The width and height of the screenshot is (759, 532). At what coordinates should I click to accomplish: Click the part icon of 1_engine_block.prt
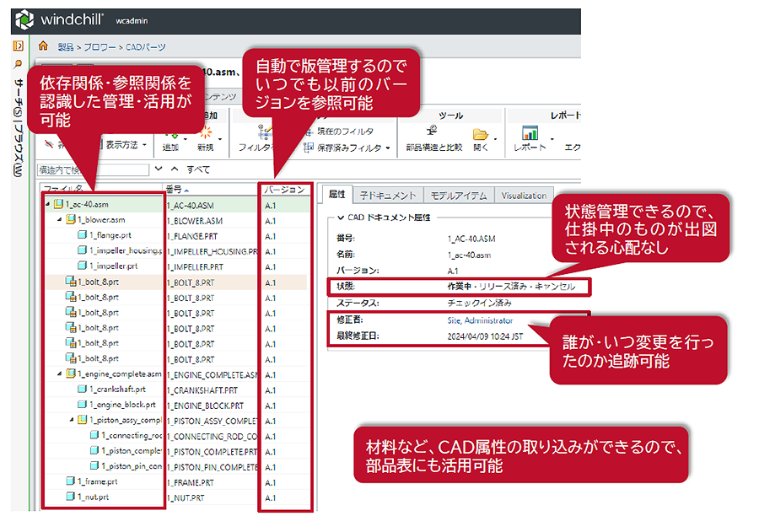click(83, 404)
